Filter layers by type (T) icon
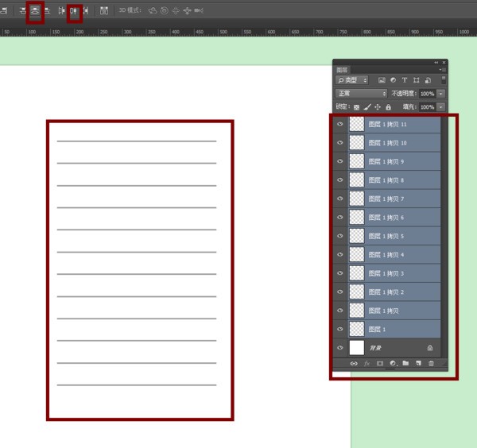This screenshot has height=448, width=477. click(405, 80)
